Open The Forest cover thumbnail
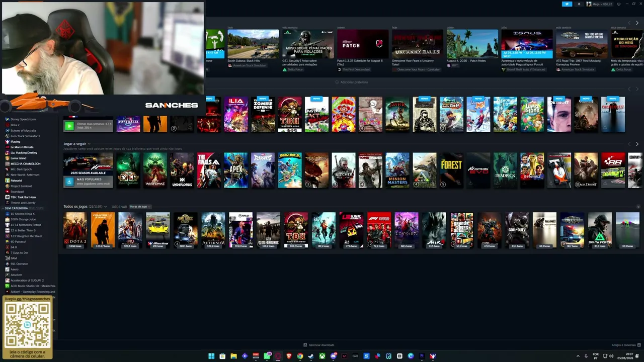The image size is (644, 362). 451,170
